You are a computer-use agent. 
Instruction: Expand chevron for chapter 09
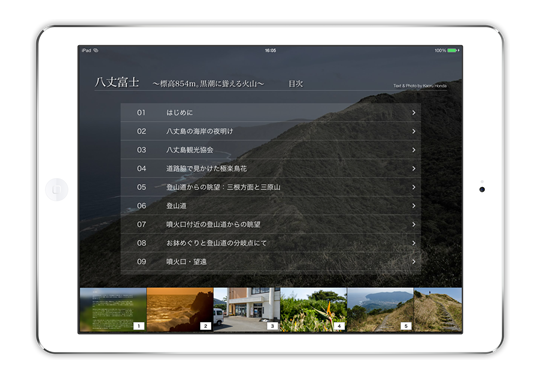(414, 262)
